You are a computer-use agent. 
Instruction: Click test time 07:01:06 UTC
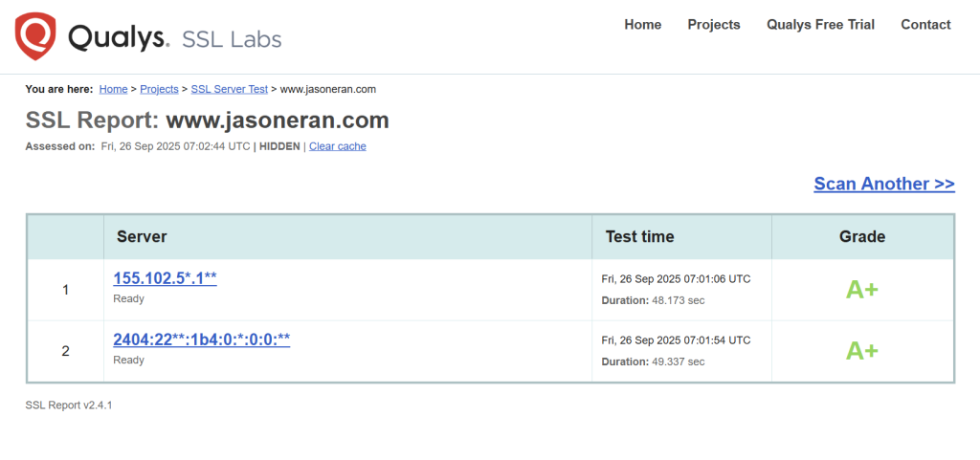click(x=676, y=279)
